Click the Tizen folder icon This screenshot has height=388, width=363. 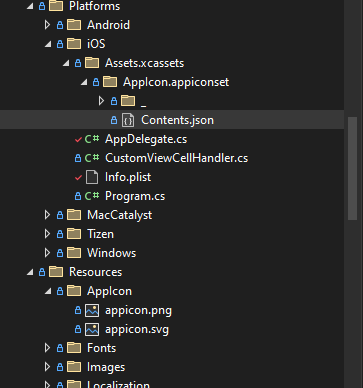pos(74,234)
